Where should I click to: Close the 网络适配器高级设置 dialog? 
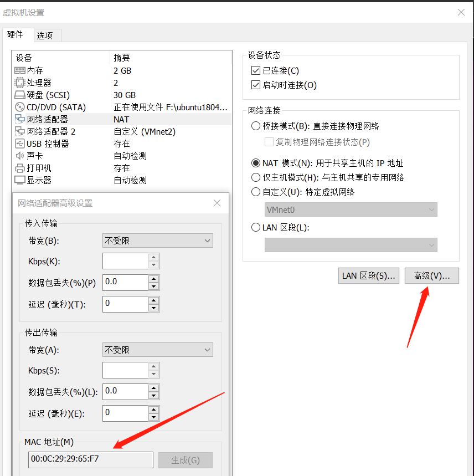pos(217,203)
